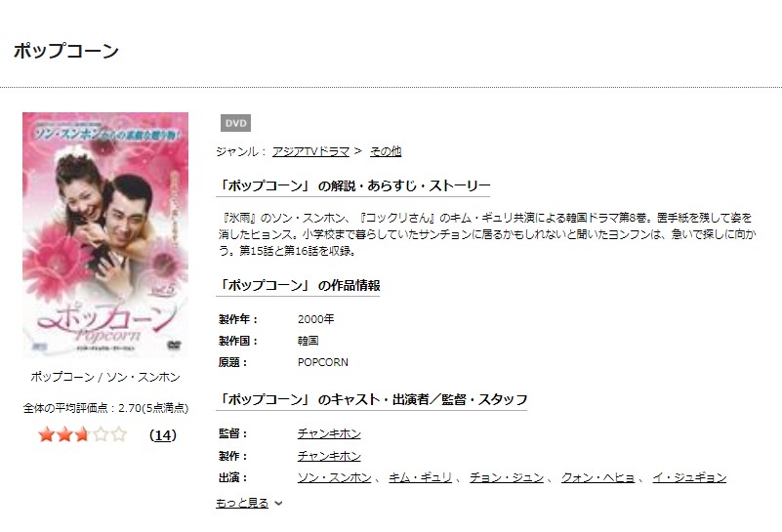Open the アジアTVドラマ genre link
782x532 pixels.
pyautogui.click(x=310, y=151)
